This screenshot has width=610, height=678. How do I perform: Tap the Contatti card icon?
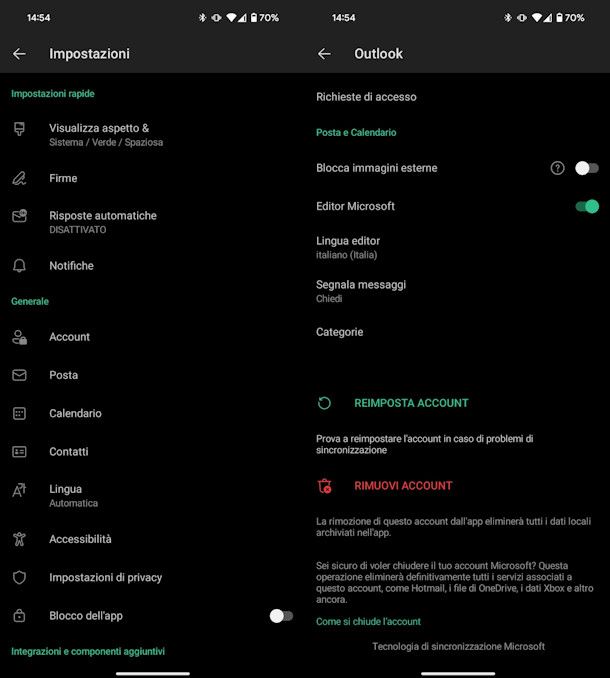coord(19,452)
